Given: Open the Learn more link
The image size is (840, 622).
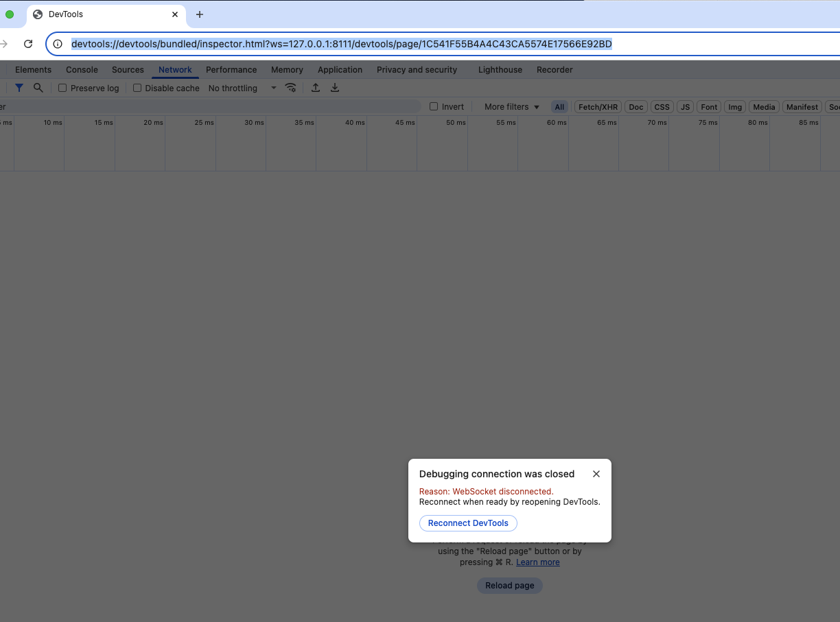Looking at the screenshot, I should pyautogui.click(x=538, y=562).
